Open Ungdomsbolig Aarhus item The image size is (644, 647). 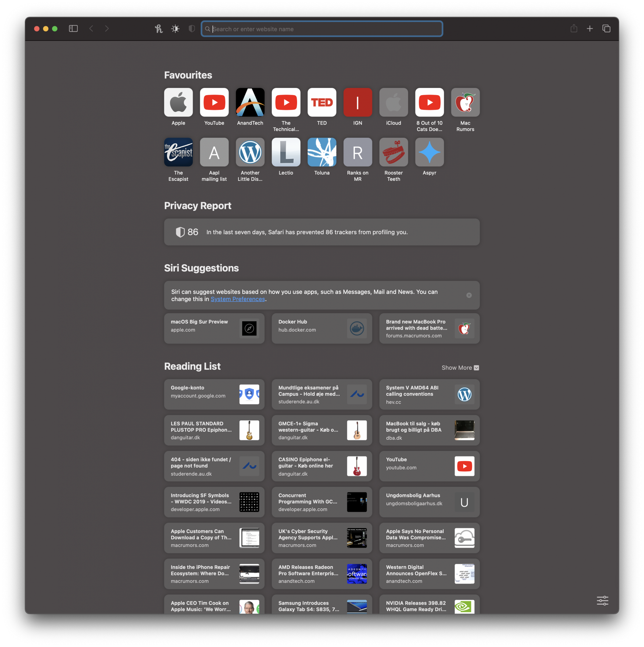pyautogui.click(x=429, y=502)
